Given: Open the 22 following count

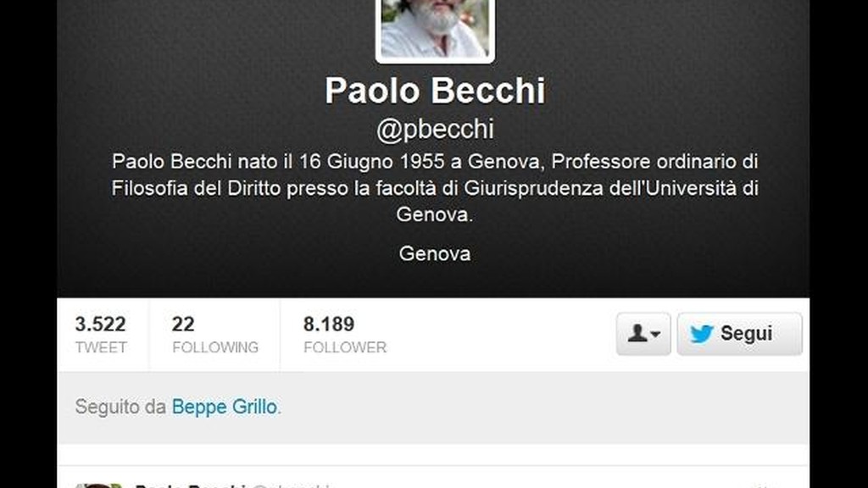Looking at the screenshot, I should click(183, 324).
